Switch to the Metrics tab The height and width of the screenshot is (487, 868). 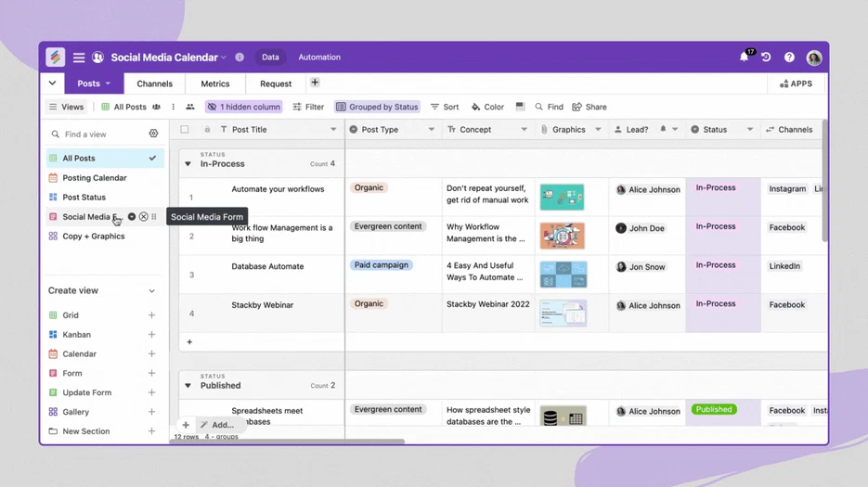[x=214, y=83]
